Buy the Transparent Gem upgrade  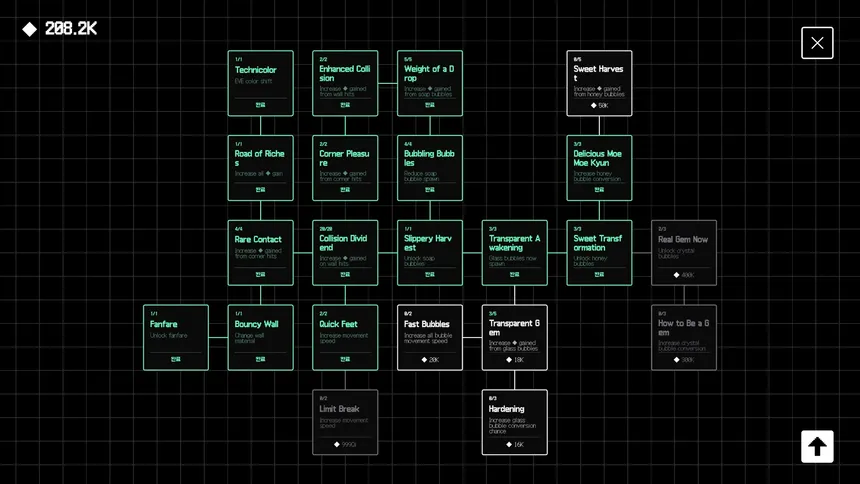(x=515, y=338)
